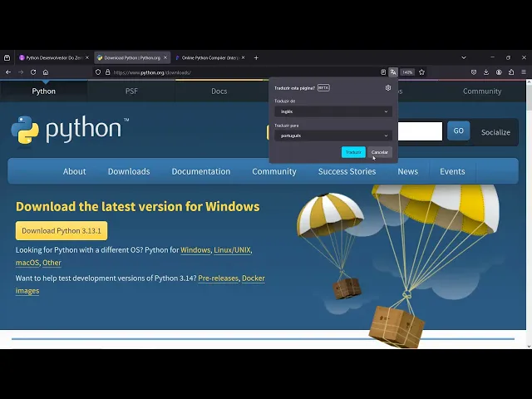
Task: Switch to Python Desenvolvedor tab
Action: click(53, 57)
